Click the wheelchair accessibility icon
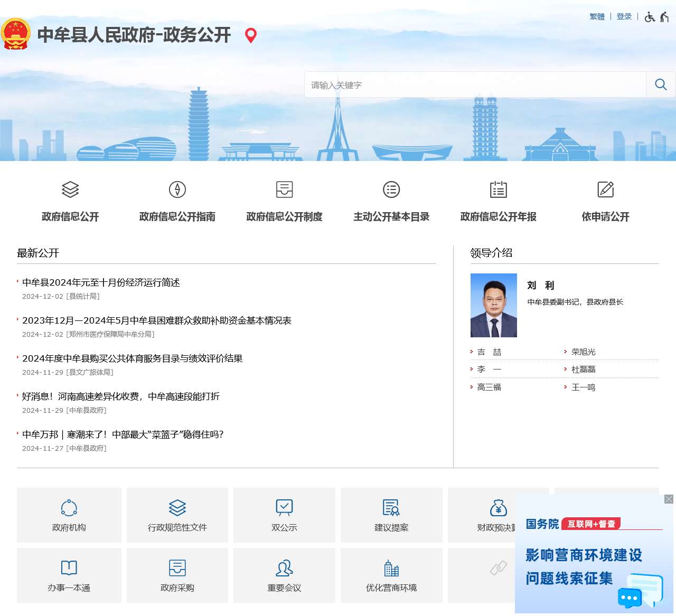 coord(651,16)
